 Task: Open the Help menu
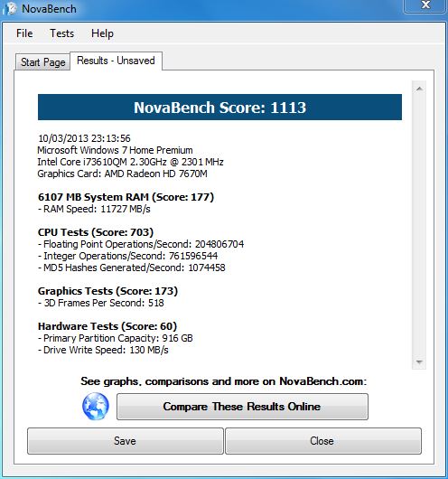click(102, 33)
